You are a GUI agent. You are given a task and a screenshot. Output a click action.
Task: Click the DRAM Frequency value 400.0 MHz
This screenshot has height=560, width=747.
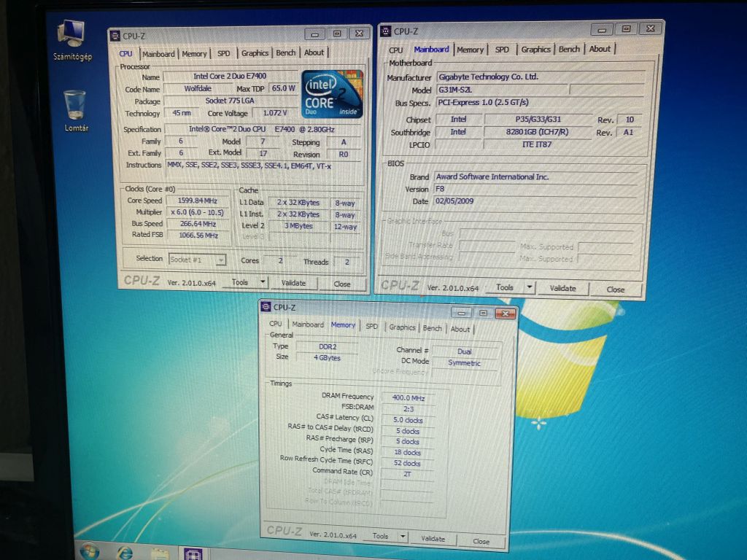tap(409, 397)
